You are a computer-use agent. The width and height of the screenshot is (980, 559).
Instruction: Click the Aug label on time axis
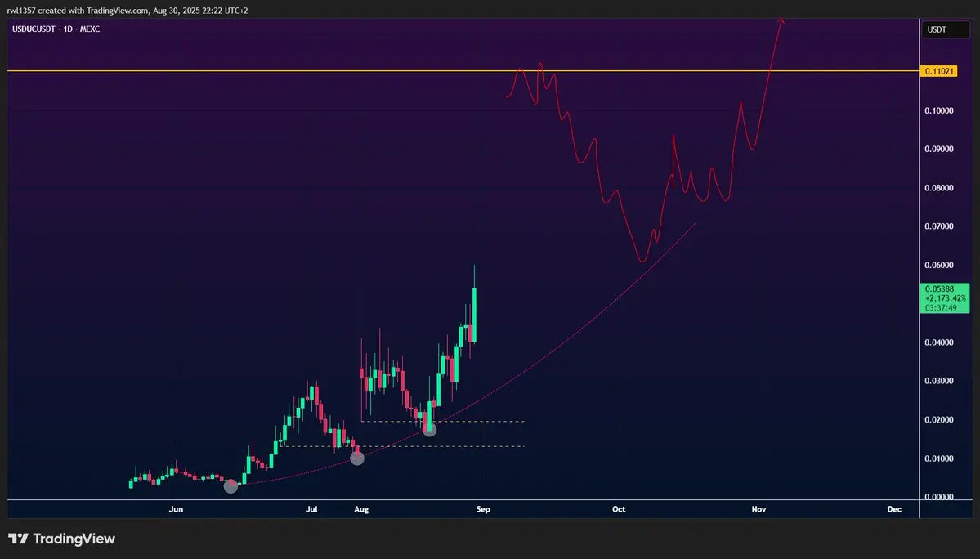click(x=361, y=509)
